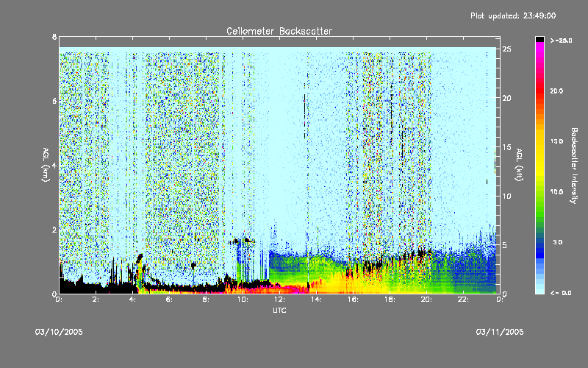588x368 pixels.
Task: Pick the black top segment of the colorbar
Action: [x=539, y=39]
